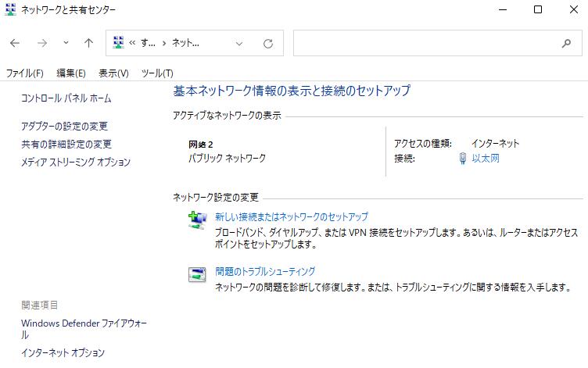Image resolution: width=588 pixels, height=368 pixels.
Task: Click the forward navigation arrow
Action: 42,44
